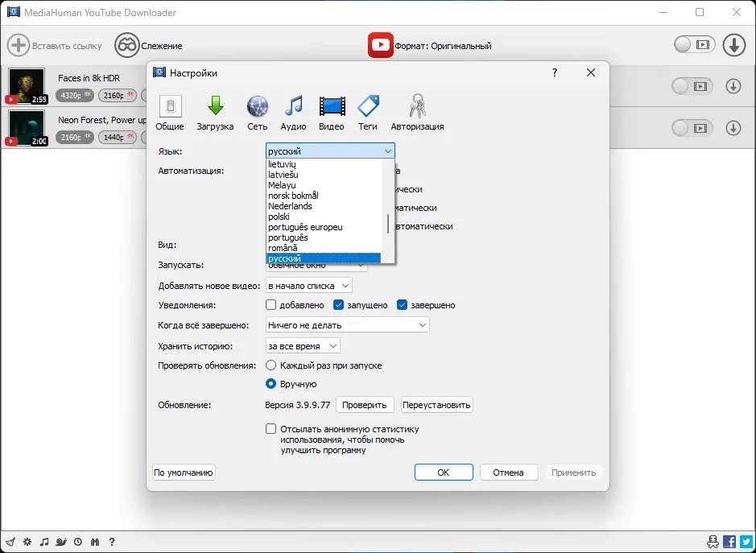Open the Общие settings tab
This screenshot has height=553, width=756.
pos(170,113)
